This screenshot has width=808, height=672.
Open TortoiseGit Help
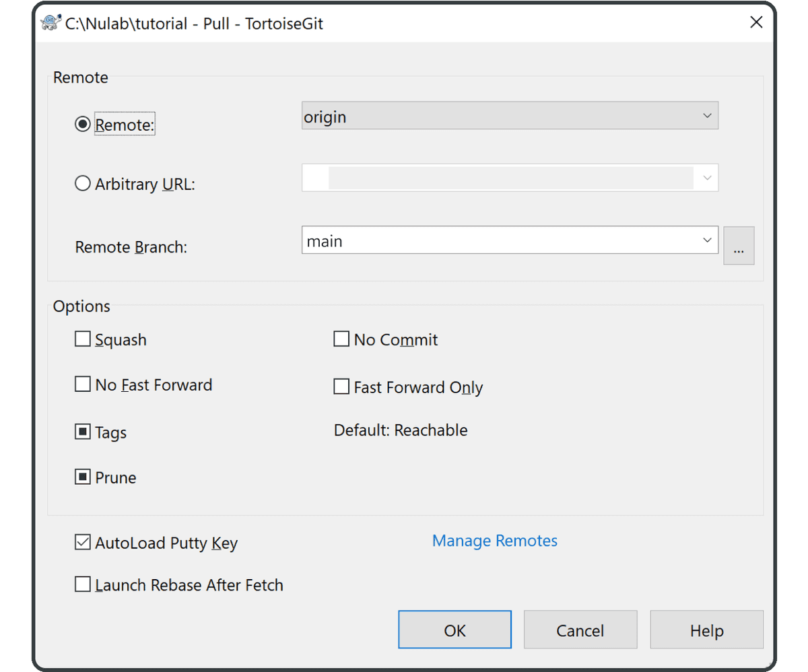[706, 630]
